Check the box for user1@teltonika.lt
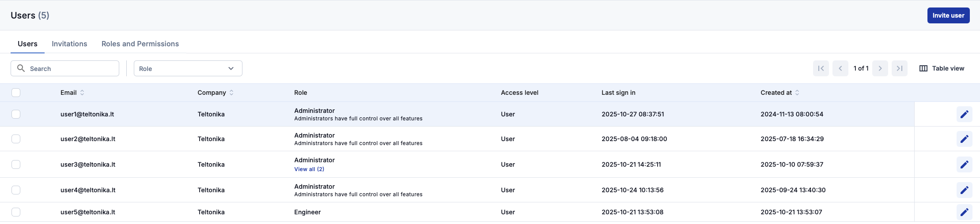Image resolution: width=980 pixels, height=224 pixels. (x=16, y=114)
